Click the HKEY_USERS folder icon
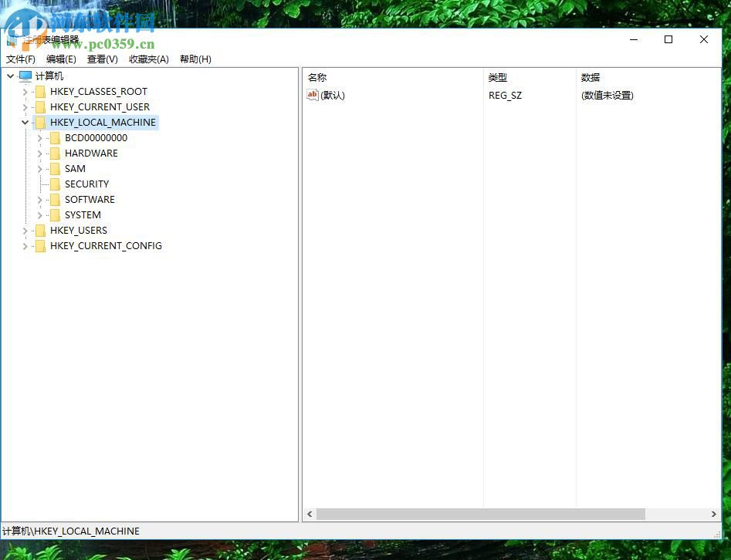The height and width of the screenshot is (560, 731). tap(41, 230)
